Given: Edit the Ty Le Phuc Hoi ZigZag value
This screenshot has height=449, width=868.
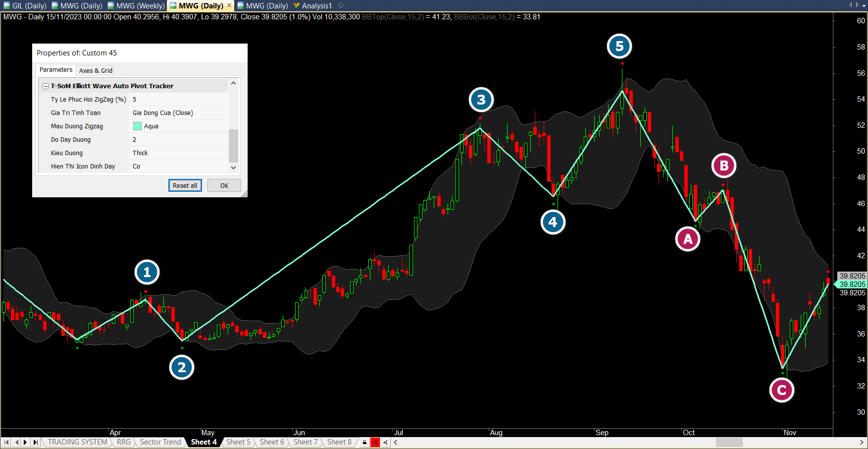Looking at the screenshot, I should (178, 100).
